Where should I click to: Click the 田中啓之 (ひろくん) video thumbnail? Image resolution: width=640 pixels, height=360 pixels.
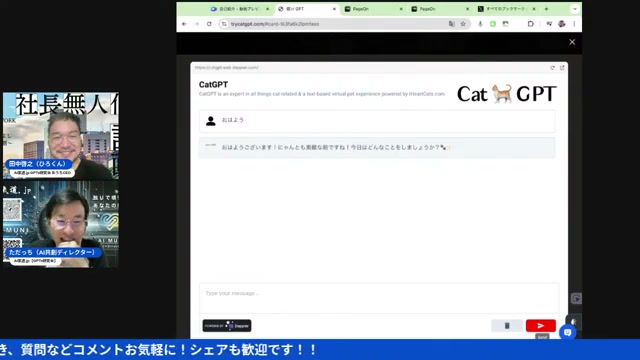61,136
